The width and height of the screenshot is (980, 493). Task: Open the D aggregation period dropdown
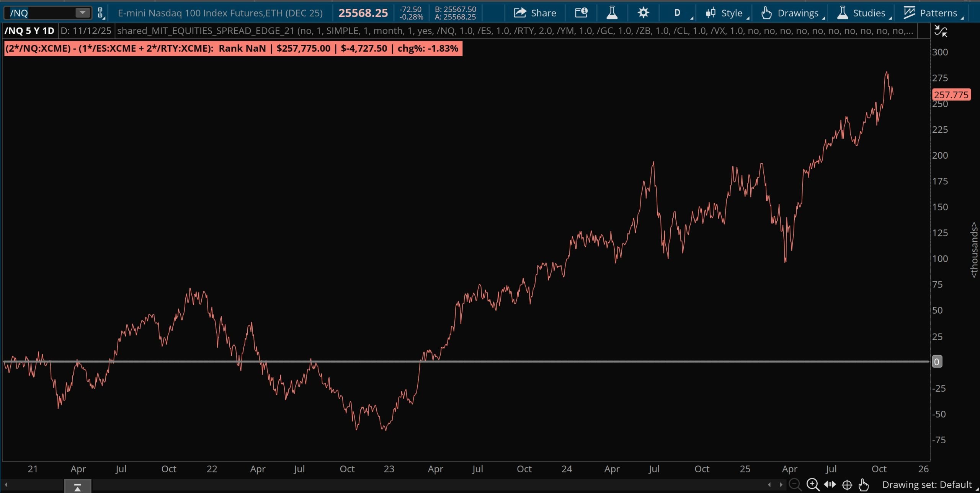pyautogui.click(x=677, y=13)
